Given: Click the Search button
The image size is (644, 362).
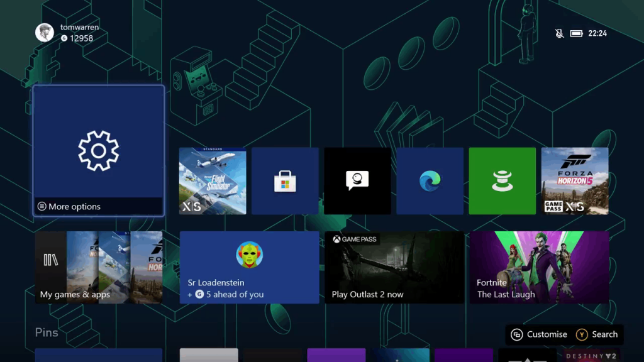Looking at the screenshot, I should (x=597, y=334).
